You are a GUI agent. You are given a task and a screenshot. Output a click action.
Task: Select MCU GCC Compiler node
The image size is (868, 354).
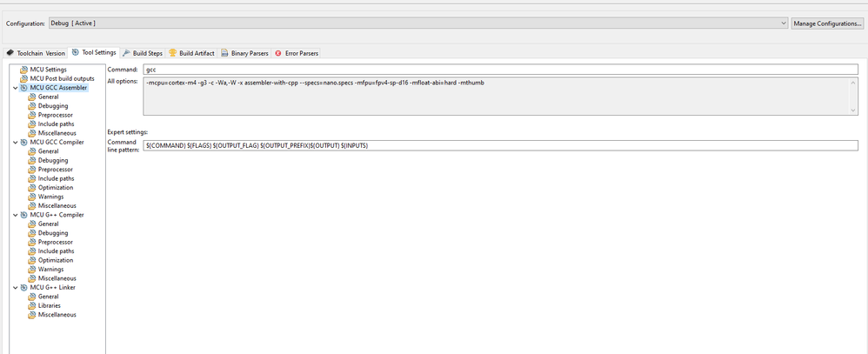(x=57, y=143)
